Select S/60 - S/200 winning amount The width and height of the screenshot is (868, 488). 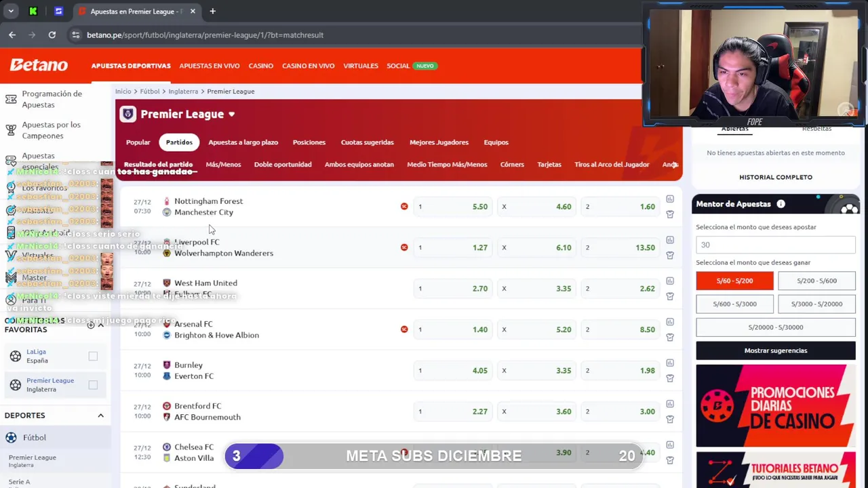coord(734,281)
